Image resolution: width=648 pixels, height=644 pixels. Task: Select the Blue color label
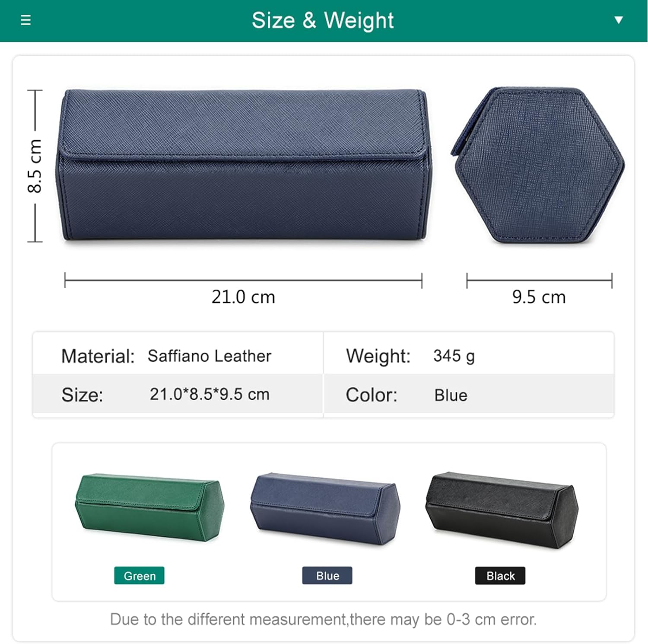click(327, 576)
